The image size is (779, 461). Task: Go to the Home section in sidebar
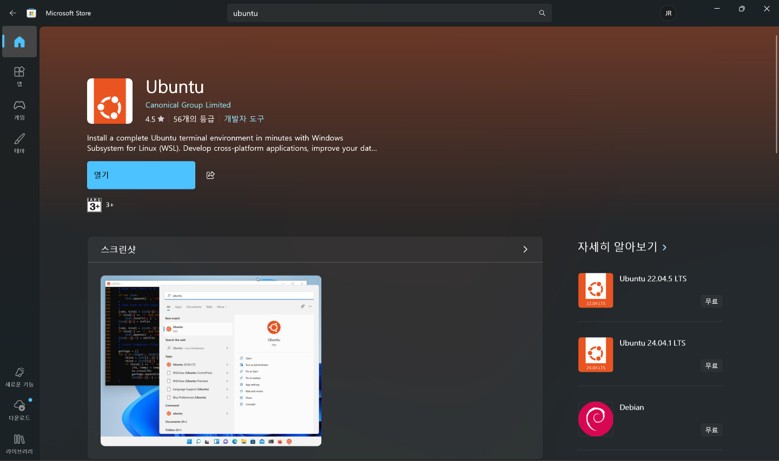(19, 42)
